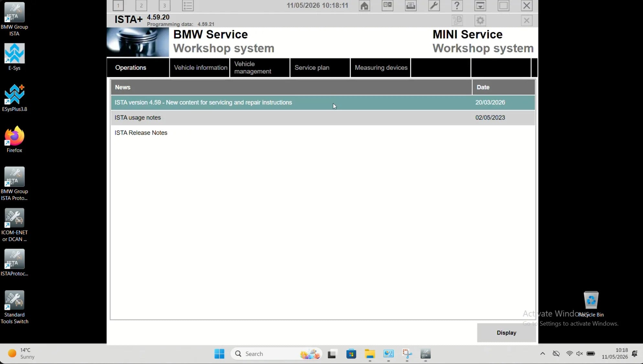643x364 pixels.
Task: Open BMW Group ISTA desktop shortcut
Action: [x=14, y=19]
